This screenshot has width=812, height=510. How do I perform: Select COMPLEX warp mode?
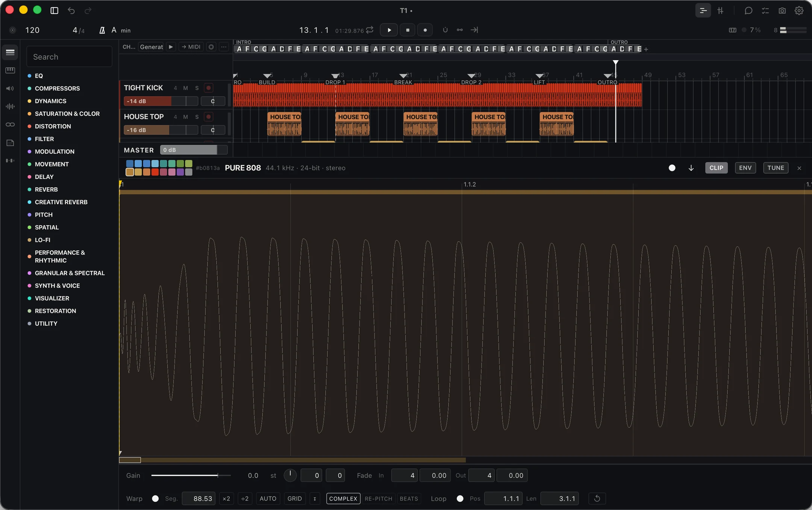[x=343, y=499]
